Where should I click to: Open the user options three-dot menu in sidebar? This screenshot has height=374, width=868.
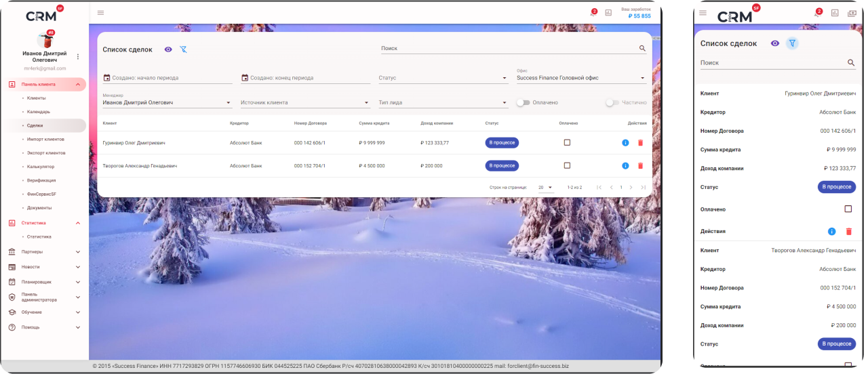(x=78, y=57)
